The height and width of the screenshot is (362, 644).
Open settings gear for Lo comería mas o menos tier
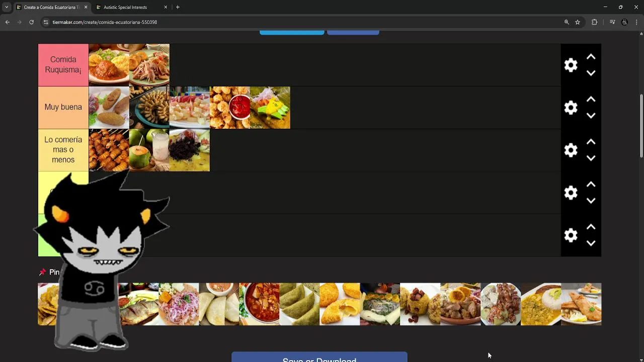(571, 150)
